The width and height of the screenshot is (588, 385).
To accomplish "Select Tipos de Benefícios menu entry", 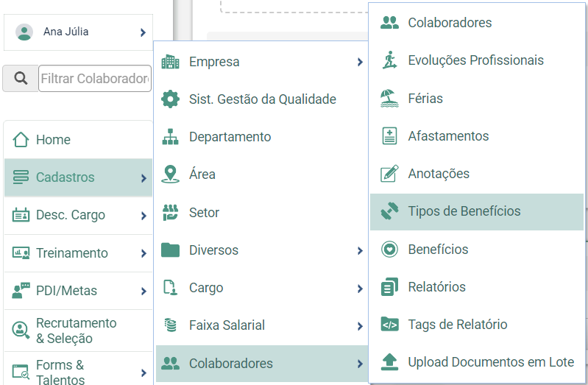I will coord(477,211).
